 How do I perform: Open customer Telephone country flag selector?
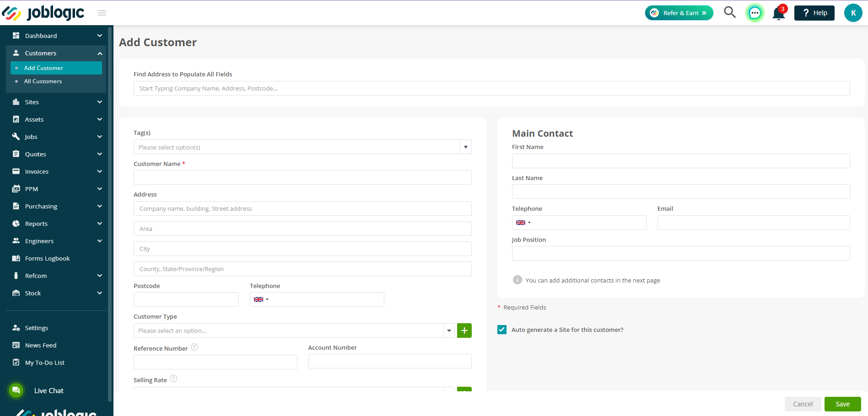(261, 299)
